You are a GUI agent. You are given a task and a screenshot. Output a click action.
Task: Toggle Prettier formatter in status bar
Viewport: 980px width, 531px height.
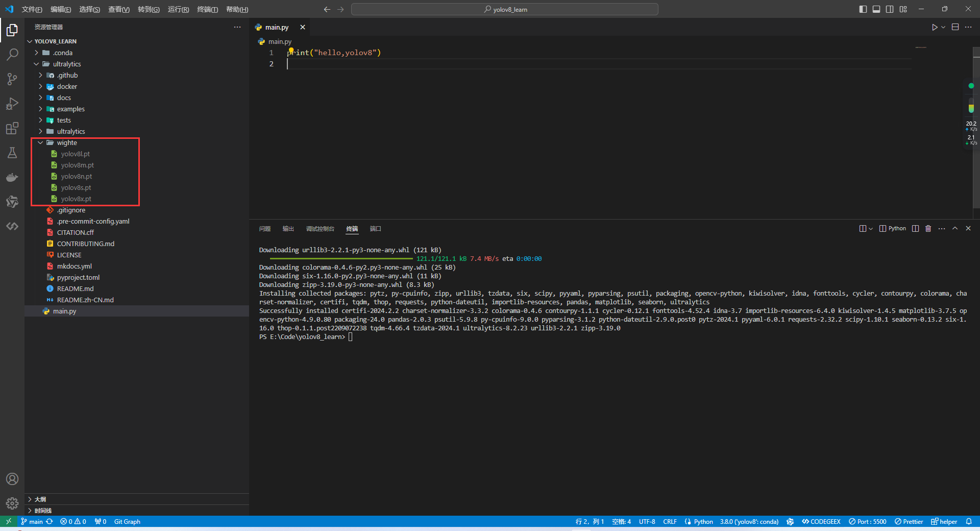click(909, 521)
